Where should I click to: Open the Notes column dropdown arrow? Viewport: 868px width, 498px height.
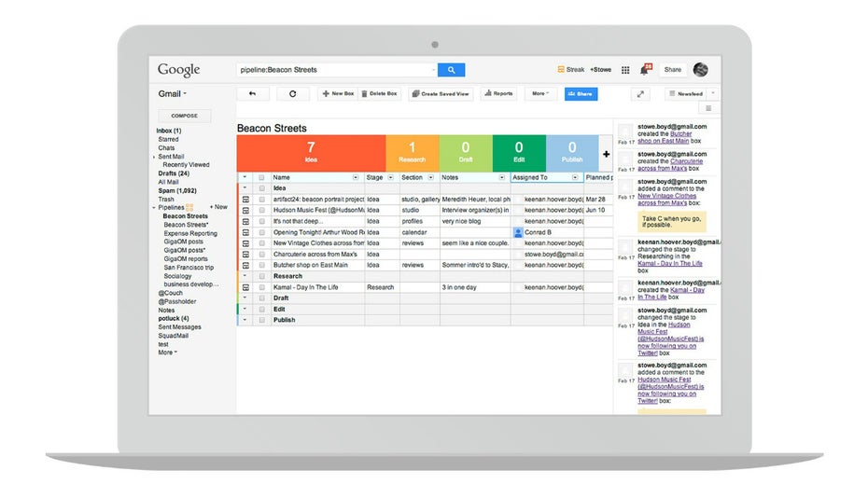(502, 177)
